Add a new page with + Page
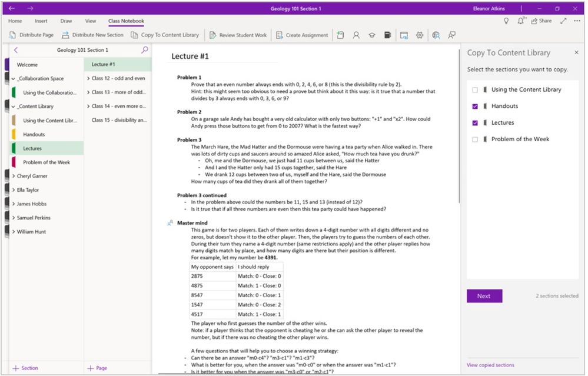This screenshot has height=376, width=588. point(97,368)
